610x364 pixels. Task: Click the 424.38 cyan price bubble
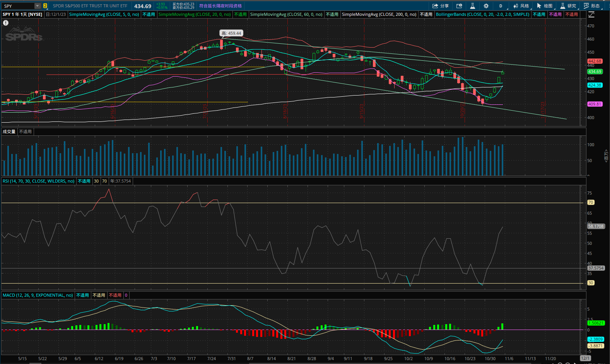595,85
